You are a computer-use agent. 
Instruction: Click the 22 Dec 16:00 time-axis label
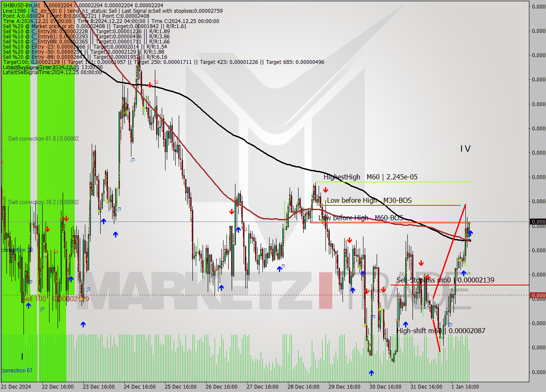pos(58,387)
